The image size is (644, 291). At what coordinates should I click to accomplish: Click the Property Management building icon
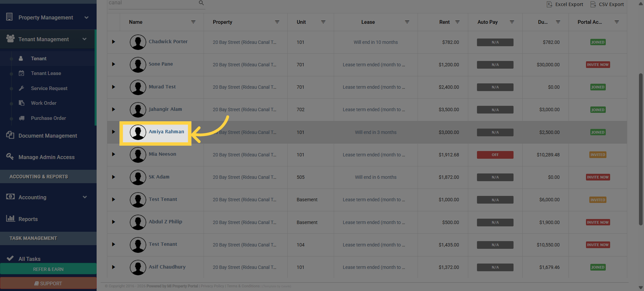pos(9,17)
